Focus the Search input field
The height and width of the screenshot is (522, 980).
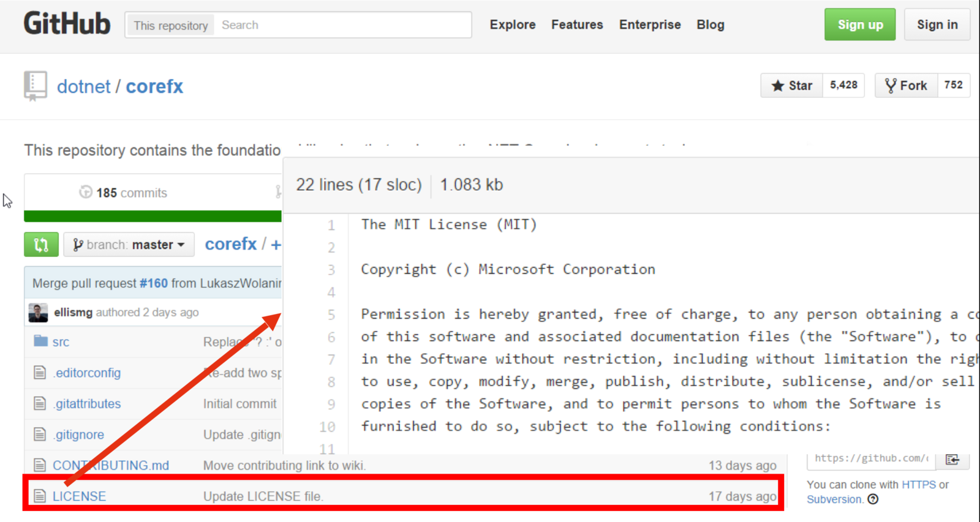[x=342, y=25]
